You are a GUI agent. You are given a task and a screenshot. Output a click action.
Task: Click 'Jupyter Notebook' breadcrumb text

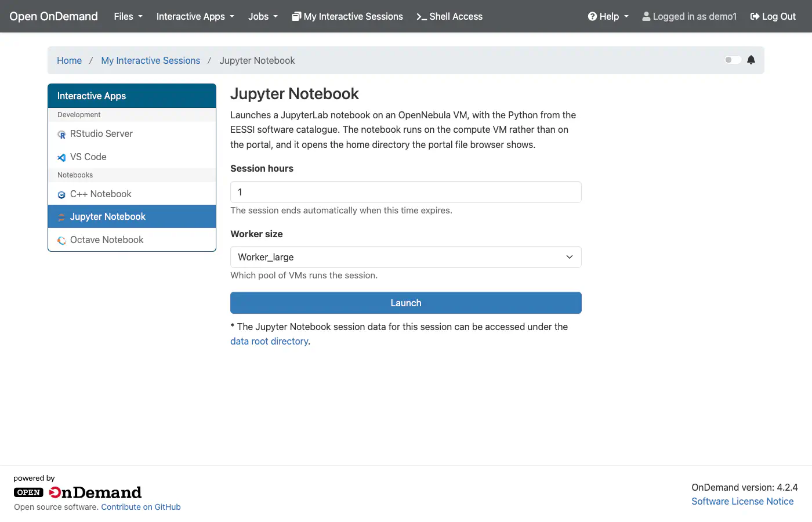(x=257, y=60)
